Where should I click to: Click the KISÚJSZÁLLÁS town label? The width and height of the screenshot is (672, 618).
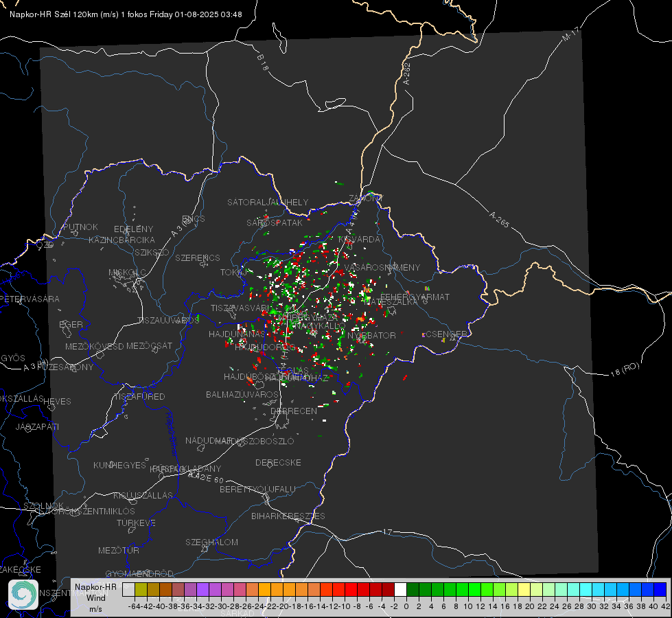pyautogui.click(x=143, y=495)
